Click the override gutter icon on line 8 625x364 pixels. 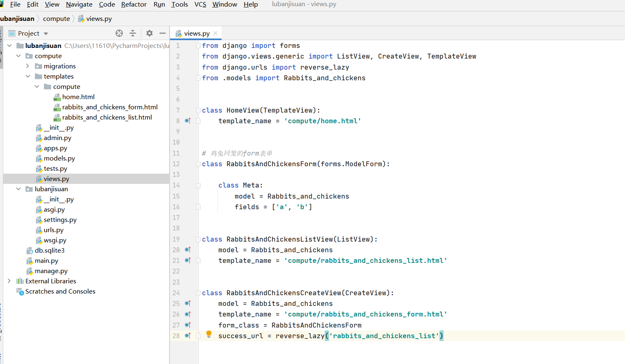click(188, 121)
